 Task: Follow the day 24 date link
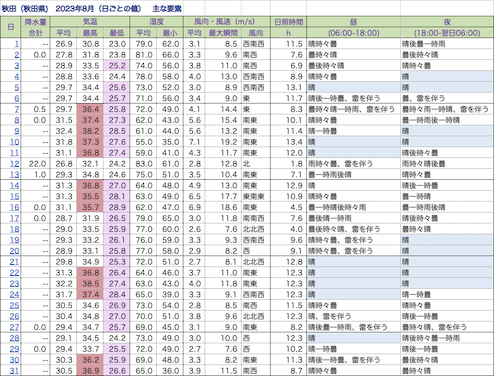tap(14, 295)
